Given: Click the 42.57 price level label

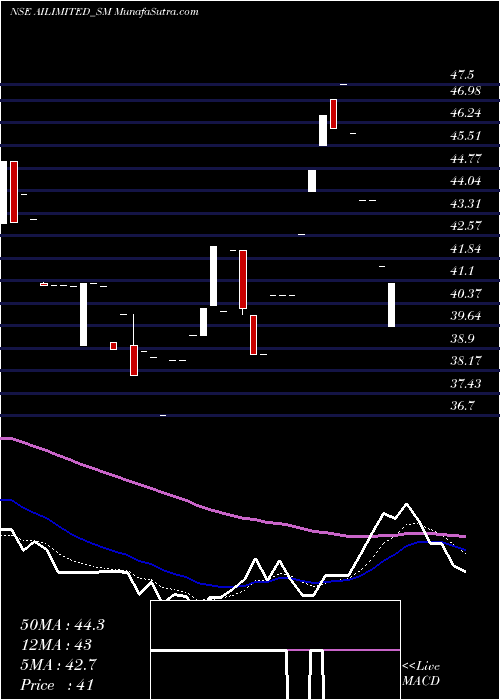Looking at the screenshot, I should 466,226.
